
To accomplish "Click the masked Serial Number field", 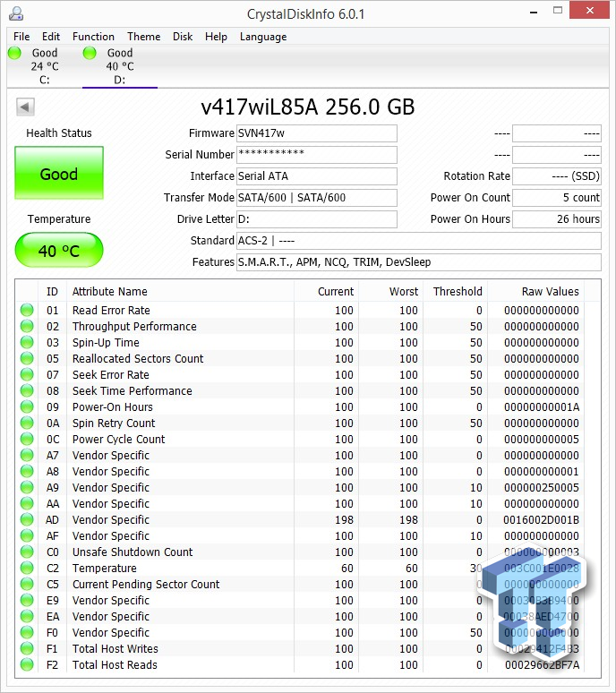I will (316, 155).
